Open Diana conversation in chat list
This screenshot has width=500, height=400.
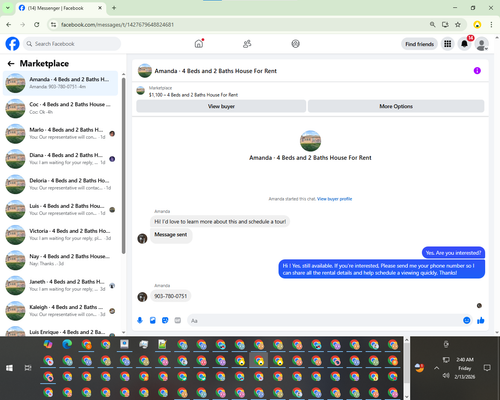point(60,159)
